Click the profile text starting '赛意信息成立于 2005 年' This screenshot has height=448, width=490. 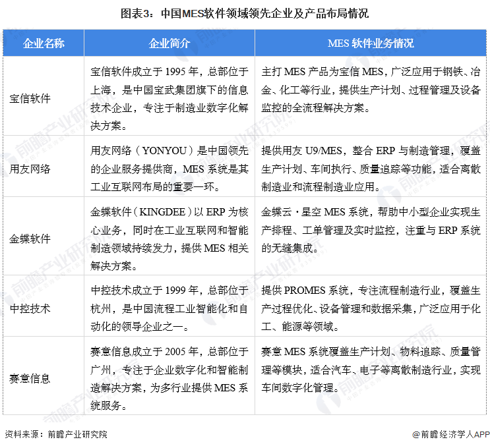(169, 378)
